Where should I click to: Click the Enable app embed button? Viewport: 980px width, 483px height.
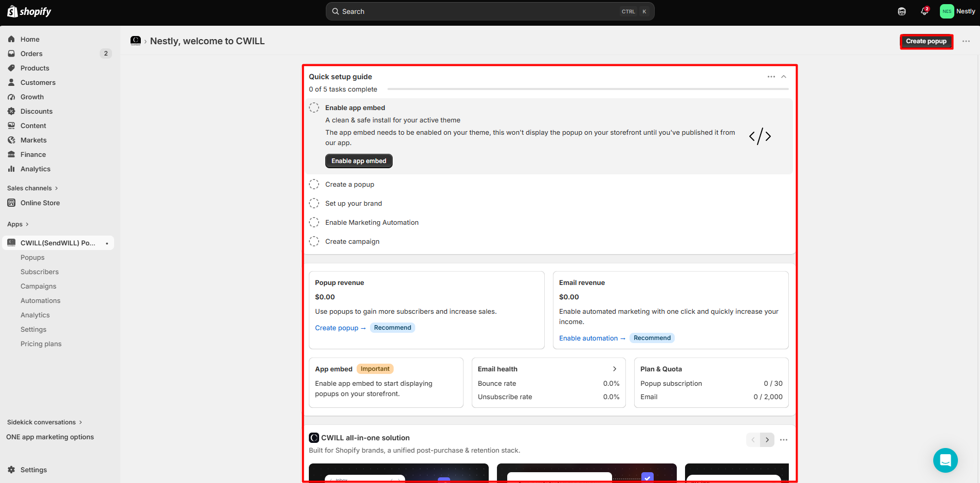tap(359, 161)
